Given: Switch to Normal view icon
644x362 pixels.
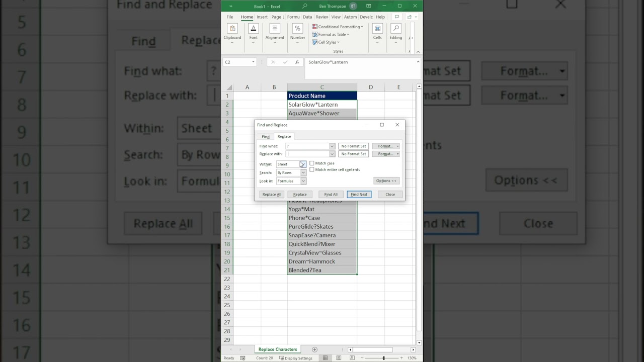Looking at the screenshot, I should click(x=326, y=358).
